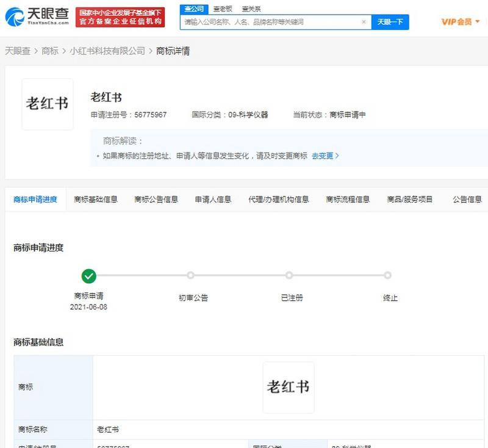Select the 查公司 search tab
488x448 pixels.
click(194, 9)
